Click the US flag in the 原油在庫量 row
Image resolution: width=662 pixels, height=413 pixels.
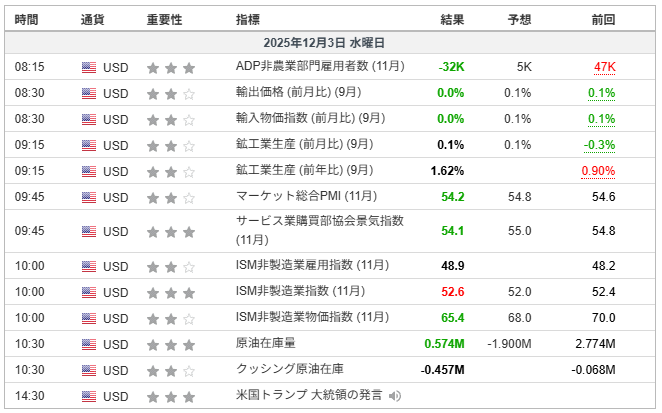pyautogui.click(x=89, y=344)
